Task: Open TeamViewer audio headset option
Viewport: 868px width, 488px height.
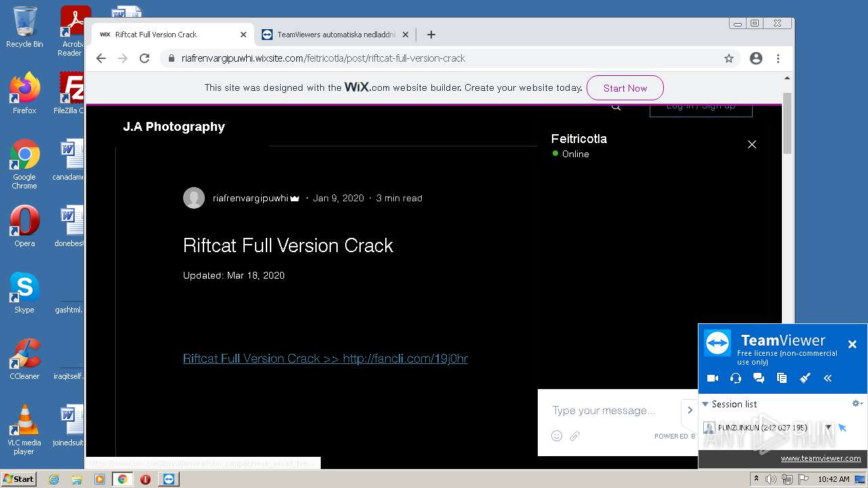Action: pos(736,378)
